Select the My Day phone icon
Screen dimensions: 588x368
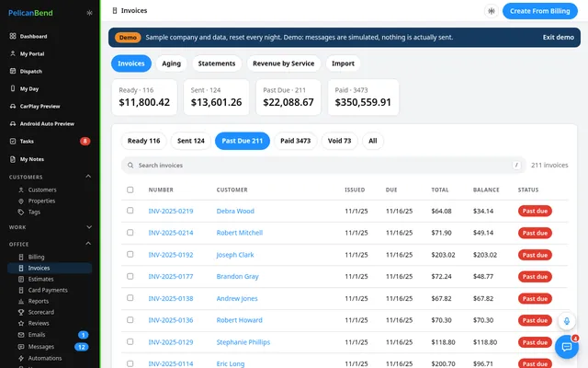tap(13, 88)
